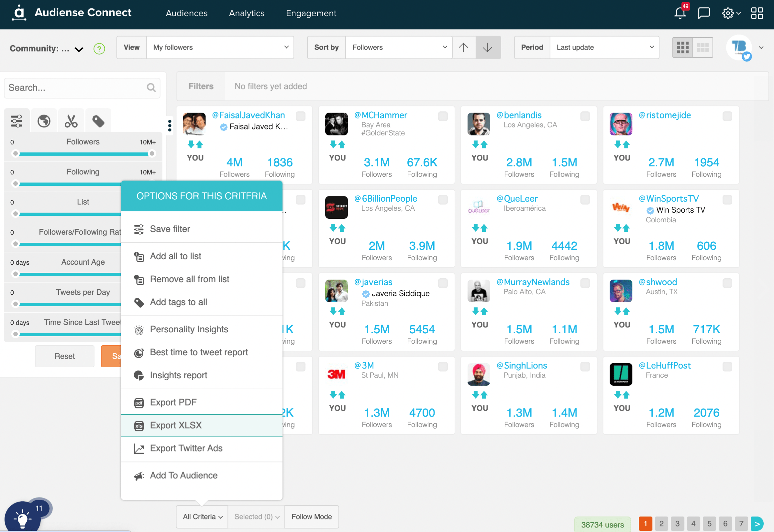Viewport: 774px width, 532px height.
Task: Choose Add To Audience option
Action: (x=202, y=475)
